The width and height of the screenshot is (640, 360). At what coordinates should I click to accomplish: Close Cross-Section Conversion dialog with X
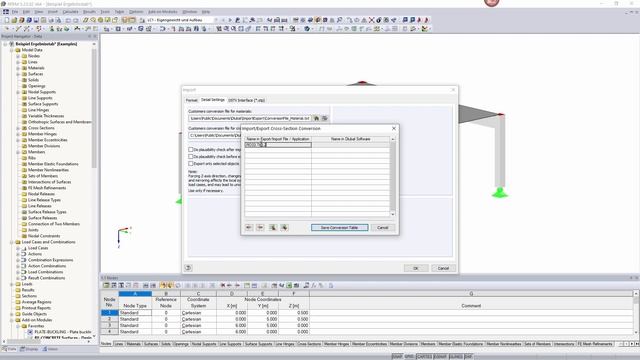[x=394, y=129]
